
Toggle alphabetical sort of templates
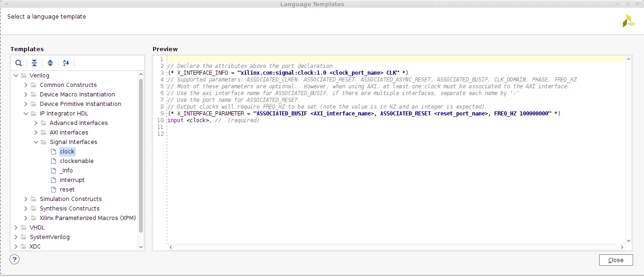66,63
